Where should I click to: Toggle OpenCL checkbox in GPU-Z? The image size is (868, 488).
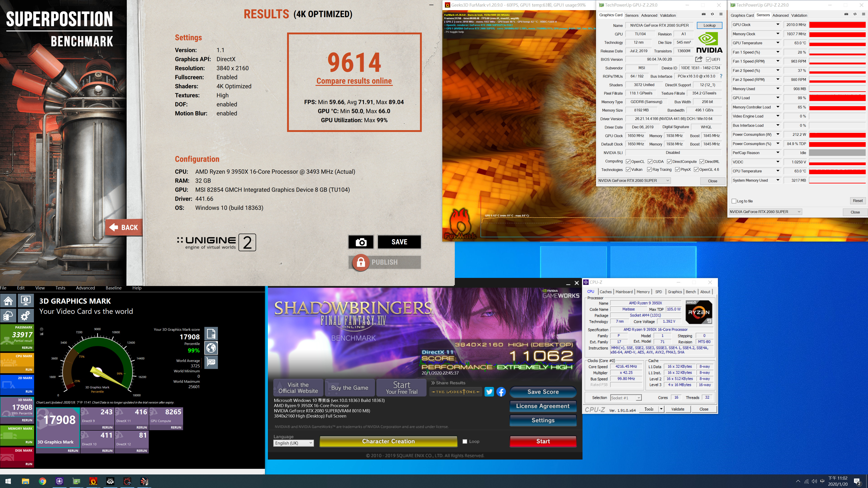click(x=628, y=162)
